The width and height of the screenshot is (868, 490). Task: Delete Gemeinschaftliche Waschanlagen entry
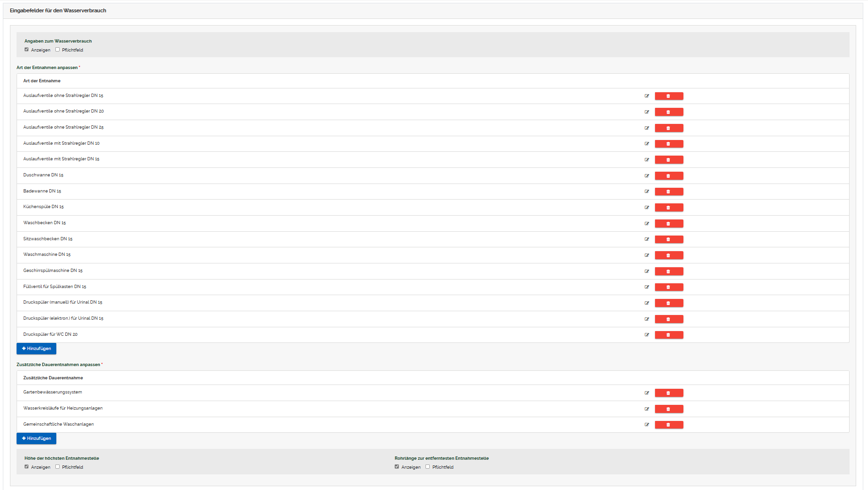point(668,425)
